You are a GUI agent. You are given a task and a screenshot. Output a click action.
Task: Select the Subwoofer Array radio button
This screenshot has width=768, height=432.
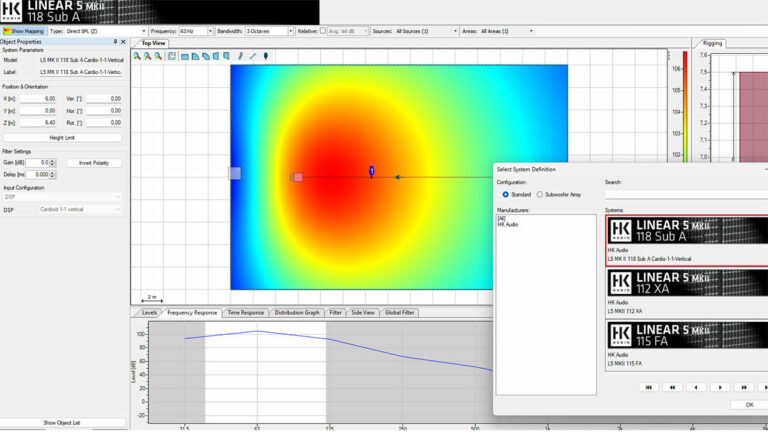pos(539,194)
